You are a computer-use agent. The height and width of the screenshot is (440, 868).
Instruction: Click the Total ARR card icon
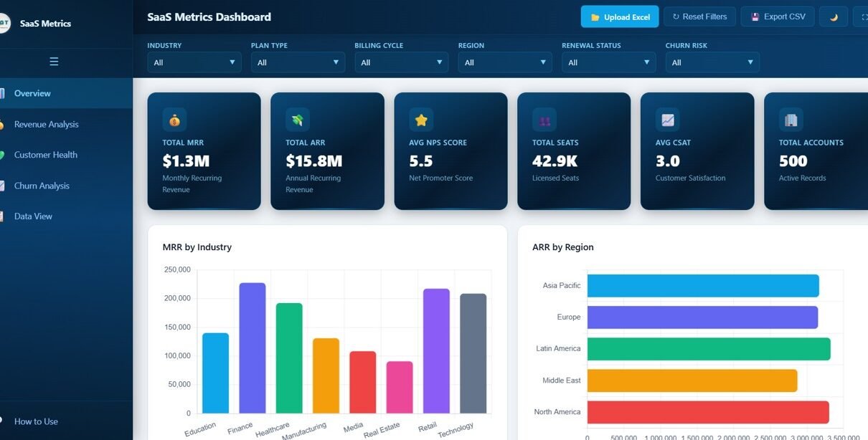click(x=297, y=120)
